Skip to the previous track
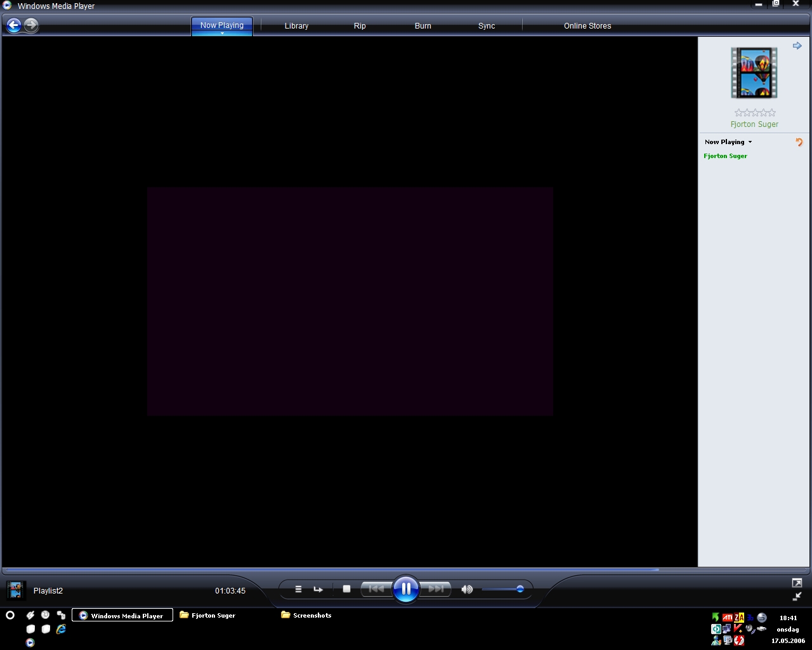812x650 pixels. point(376,589)
